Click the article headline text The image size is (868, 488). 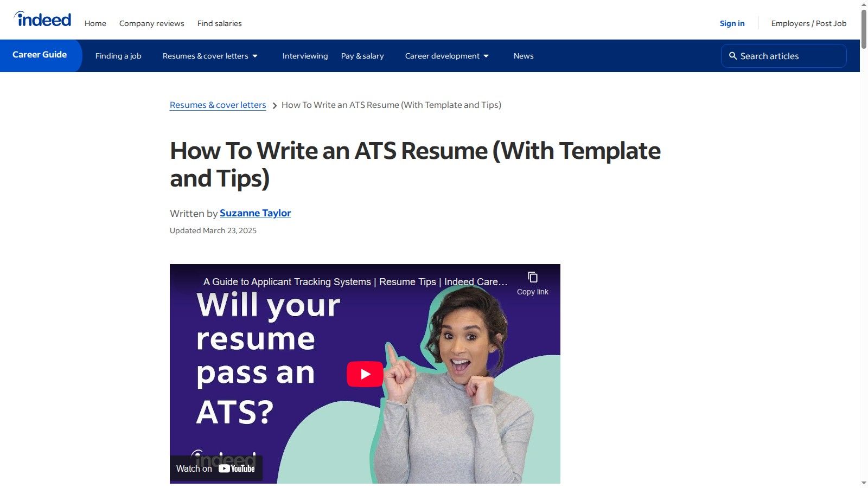pos(415,164)
